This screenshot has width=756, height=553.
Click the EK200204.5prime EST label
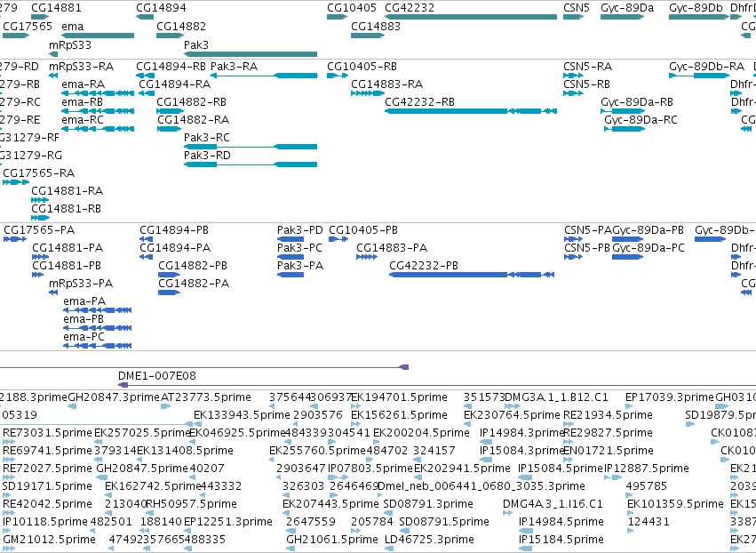[421, 433]
